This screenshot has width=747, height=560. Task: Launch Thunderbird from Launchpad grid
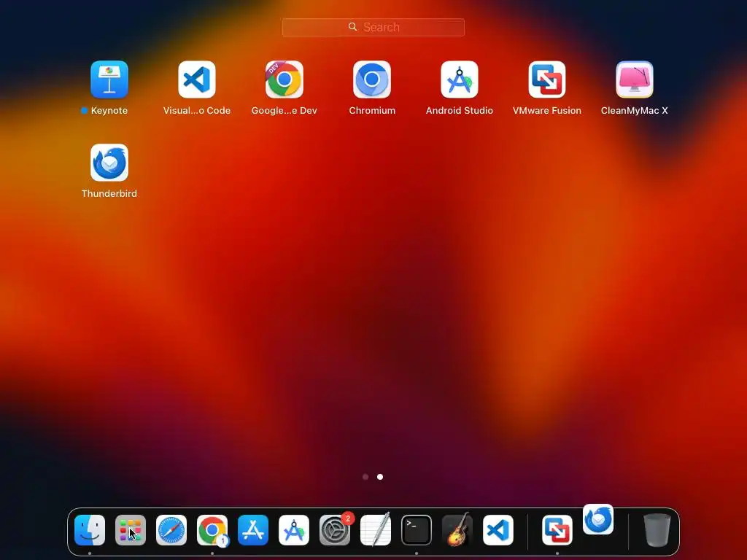tap(109, 163)
